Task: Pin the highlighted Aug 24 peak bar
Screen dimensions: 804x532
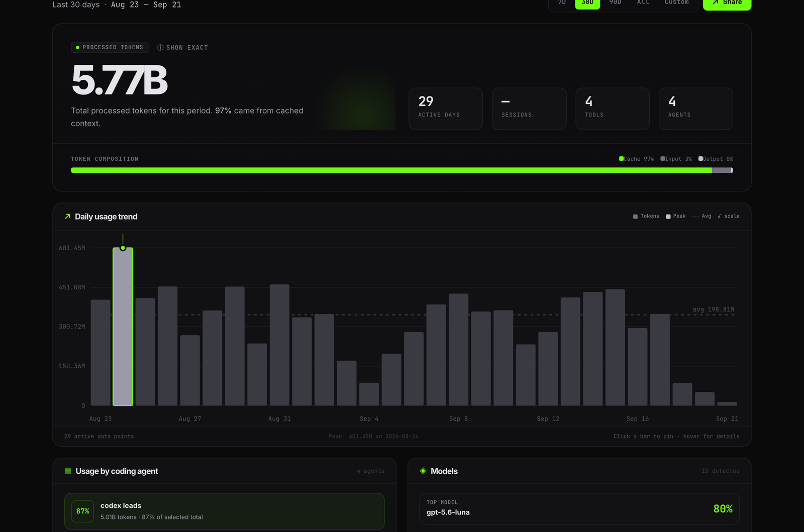Action: pos(123,327)
